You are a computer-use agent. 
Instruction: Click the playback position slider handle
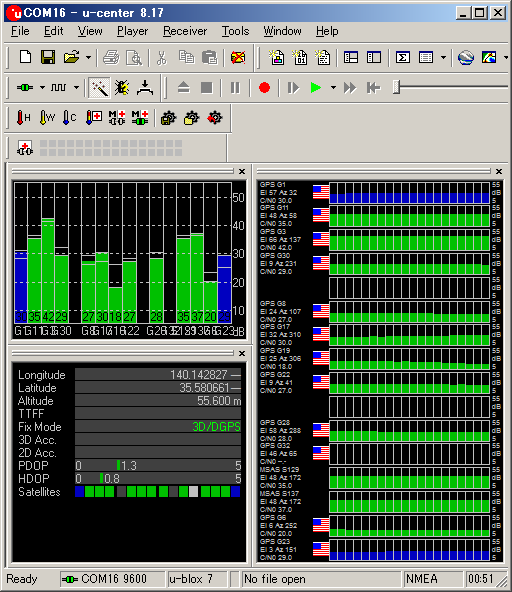point(396,87)
